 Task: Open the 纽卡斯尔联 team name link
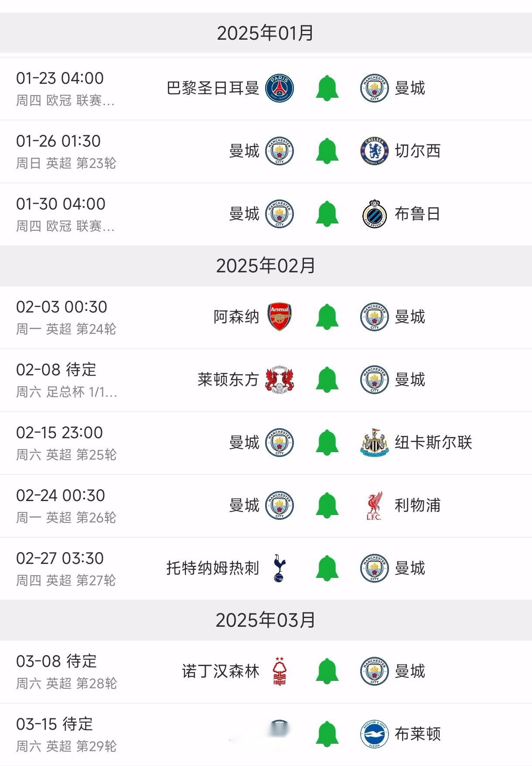point(433,443)
